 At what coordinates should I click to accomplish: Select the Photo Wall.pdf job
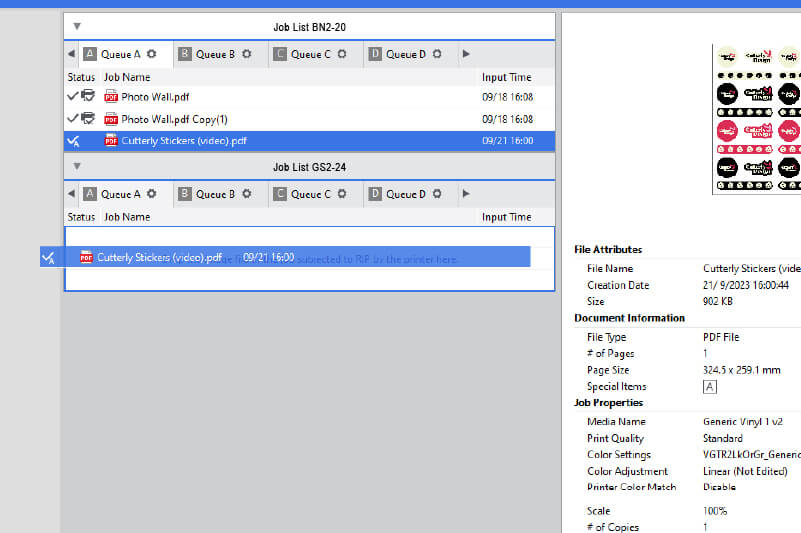point(155,97)
